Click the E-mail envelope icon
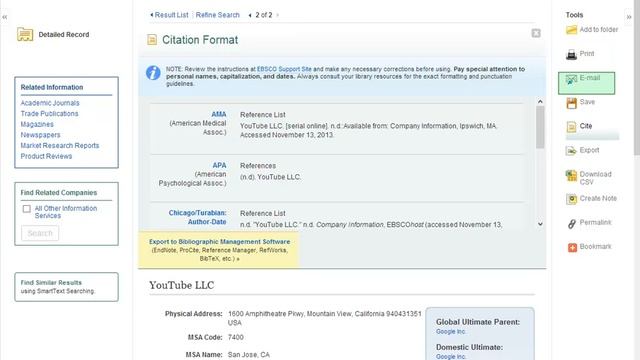Image resolution: width=640 pixels, height=360 pixels. click(x=571, y=78)
